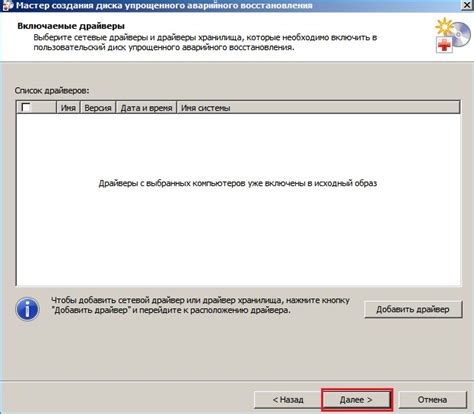Click the Включаемые драйверы heading

pyautogui.click(x=71, y=26)
